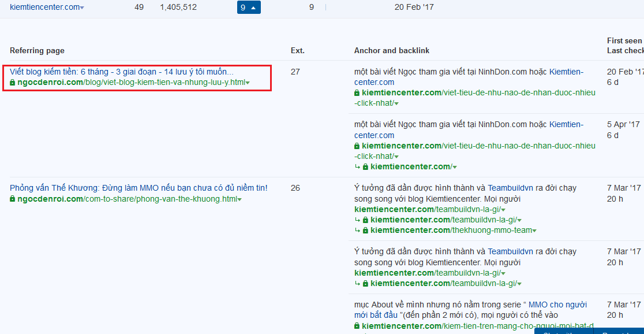Click redirect arrow before kiemtiencenter.com/thekhuong-mmo-team
This screenshot has width=644, height=334.
click(x=357, y=231)
